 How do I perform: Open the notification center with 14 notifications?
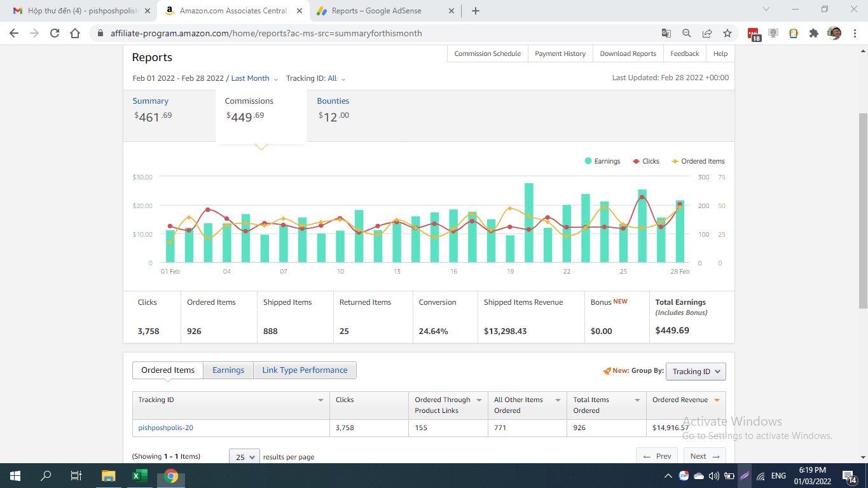(x=850, y=475)
